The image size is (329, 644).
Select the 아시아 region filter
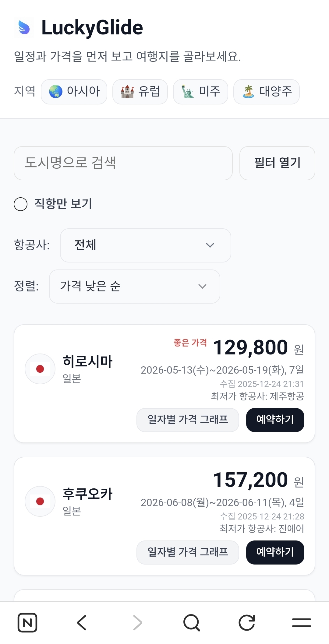click(74, 92)
